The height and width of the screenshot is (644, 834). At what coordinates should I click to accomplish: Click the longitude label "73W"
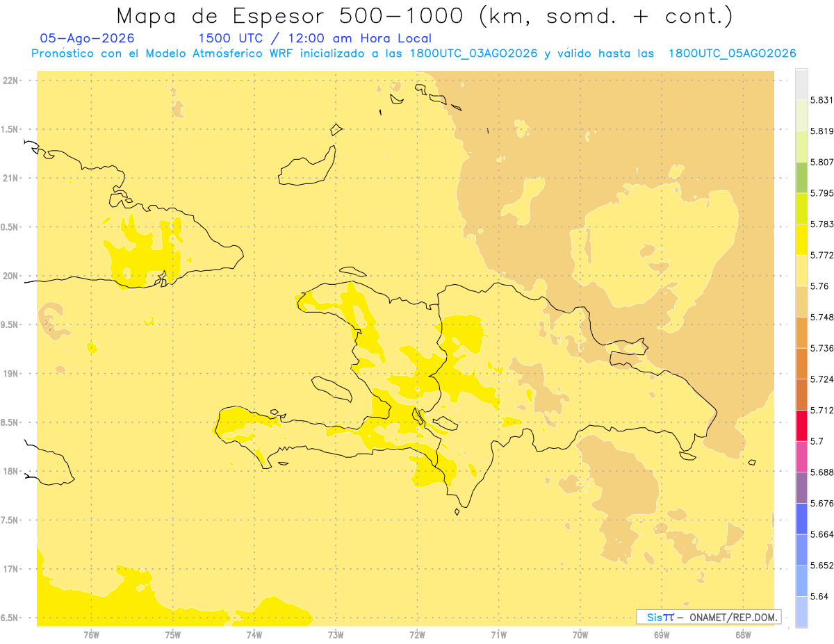point(336,634)
